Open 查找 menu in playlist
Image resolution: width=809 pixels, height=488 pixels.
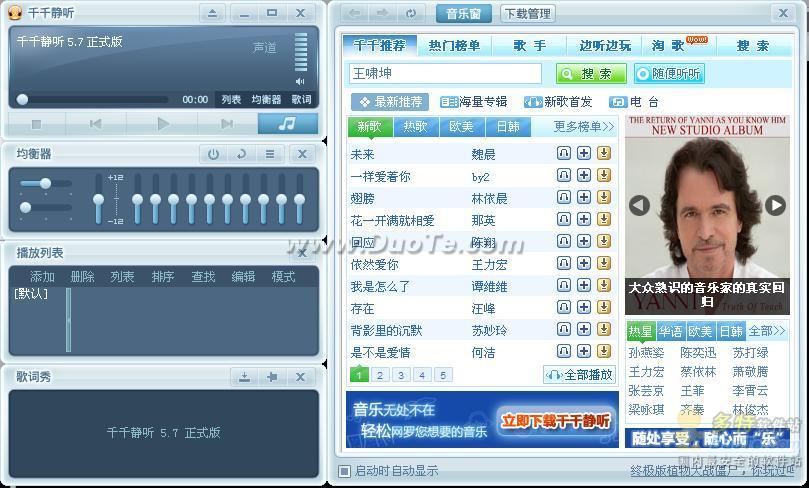tap(203, 277)
